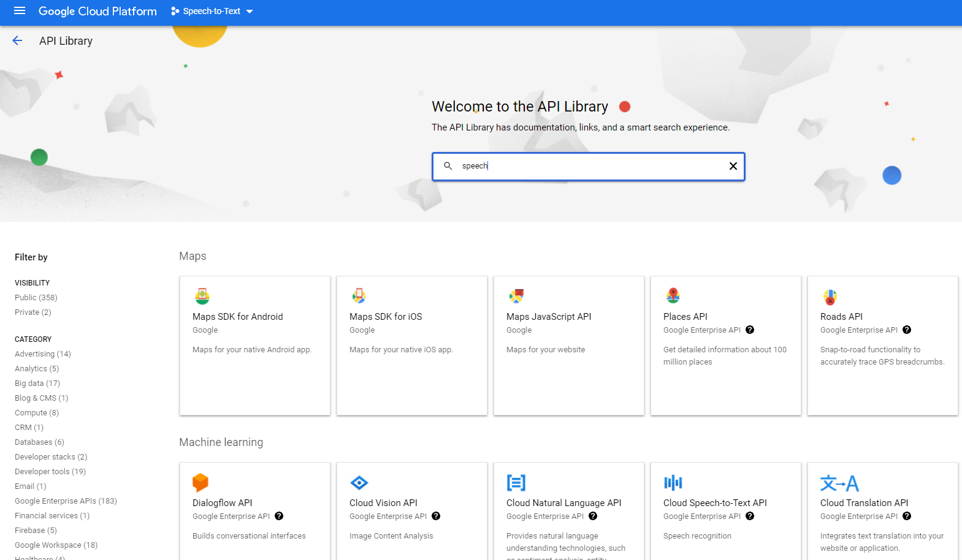Open the Speech-to-Text project dropdown

click(x=212, y=12)
